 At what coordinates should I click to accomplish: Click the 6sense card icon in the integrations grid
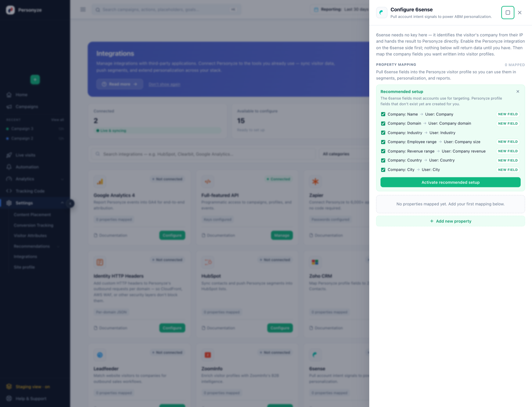315,355
